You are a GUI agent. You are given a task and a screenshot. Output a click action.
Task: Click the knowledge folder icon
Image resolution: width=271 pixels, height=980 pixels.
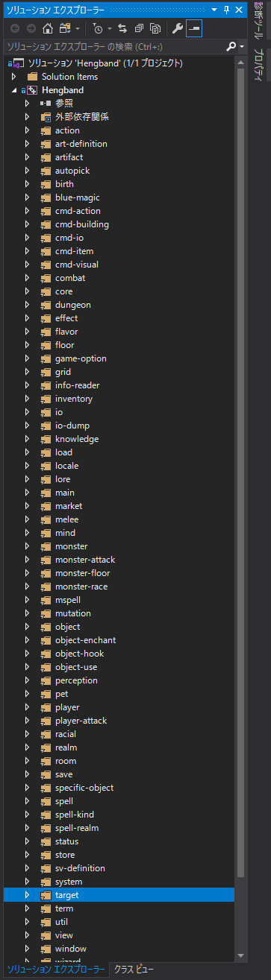[x=46, y=439]
